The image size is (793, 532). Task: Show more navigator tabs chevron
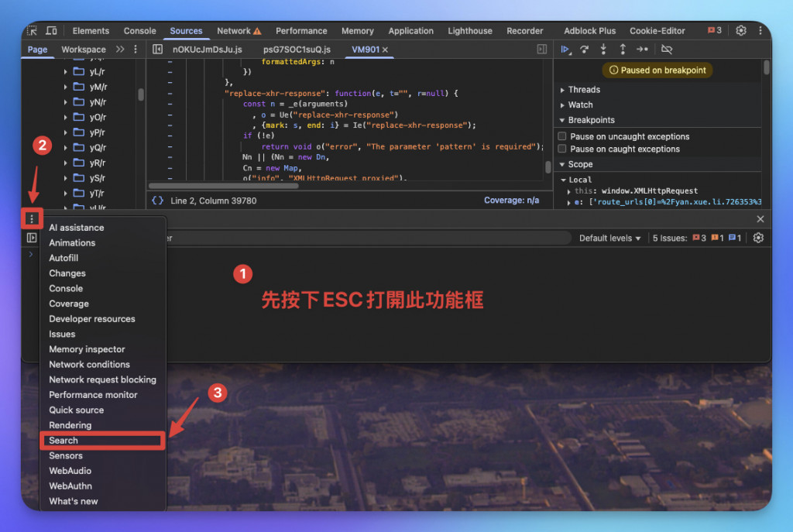point(120,49)
